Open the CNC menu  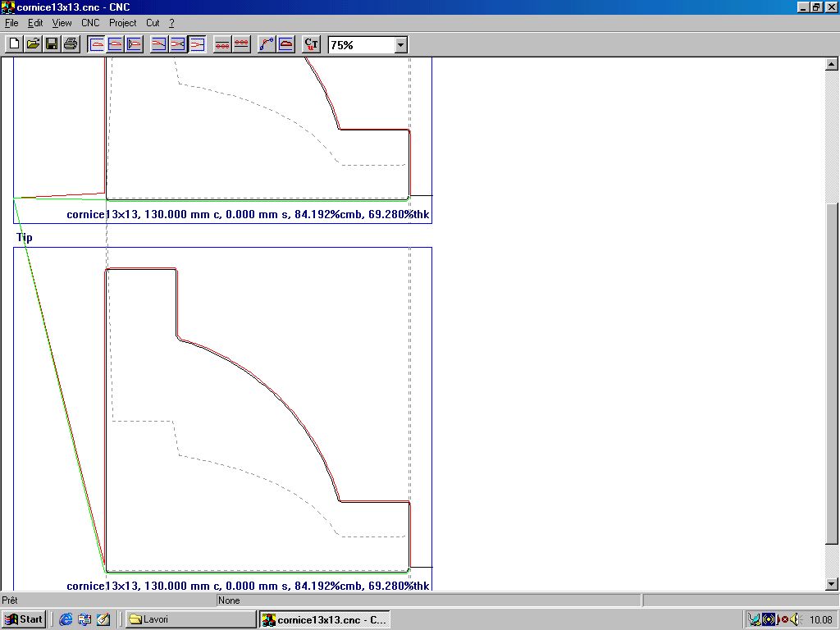coord(90,23)
